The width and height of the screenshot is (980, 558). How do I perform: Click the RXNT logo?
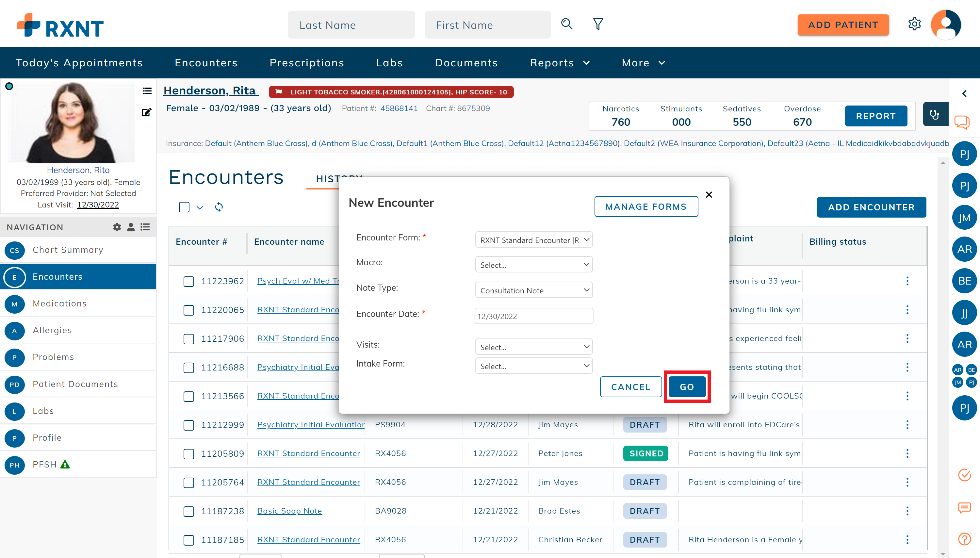(x=60, y=25)
